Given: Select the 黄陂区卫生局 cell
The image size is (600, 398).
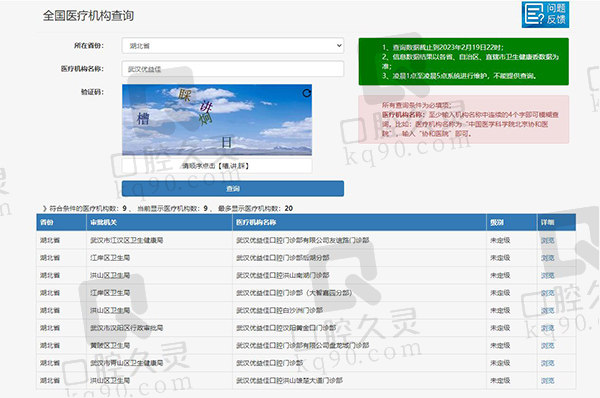Looking at the screenshot, I should pos(160,346).
